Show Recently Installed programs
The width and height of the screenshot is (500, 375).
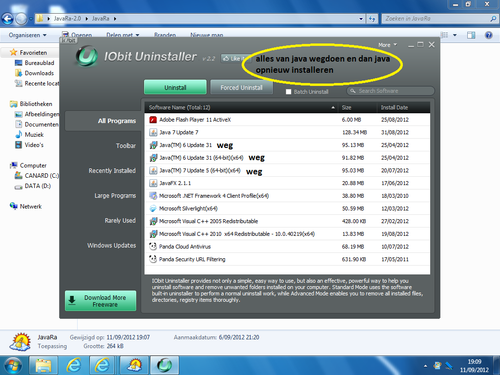tap(112, 171)
